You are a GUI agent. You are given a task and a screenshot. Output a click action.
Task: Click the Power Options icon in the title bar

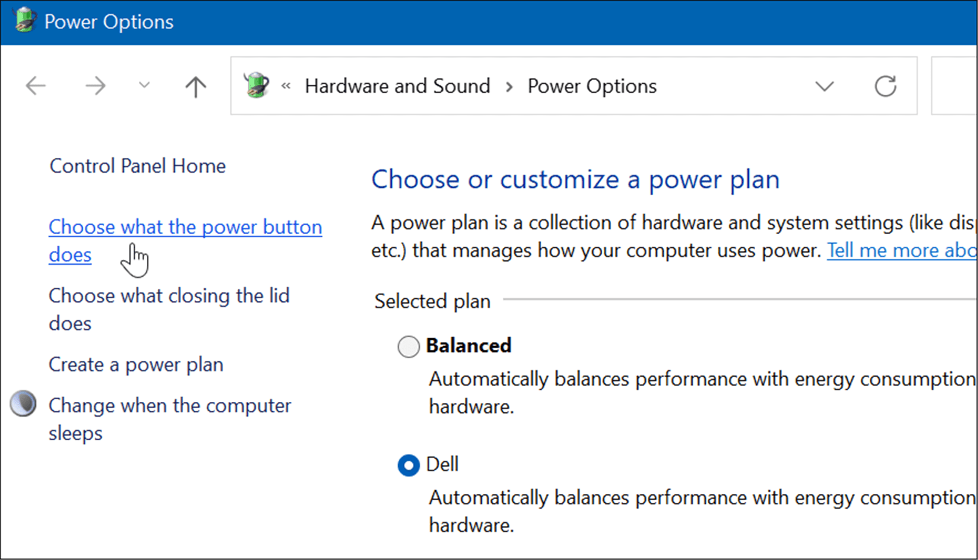24,21
